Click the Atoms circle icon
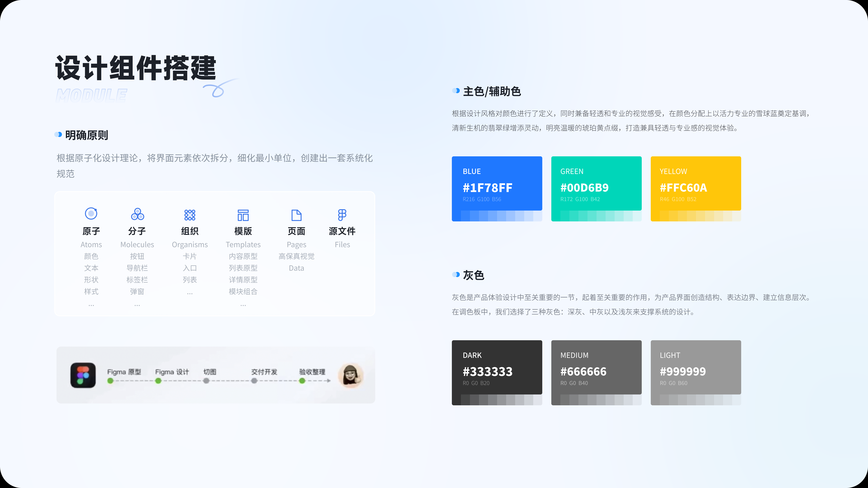The height and width of the screenshot is (488, 868). click(x=91, y=213)
